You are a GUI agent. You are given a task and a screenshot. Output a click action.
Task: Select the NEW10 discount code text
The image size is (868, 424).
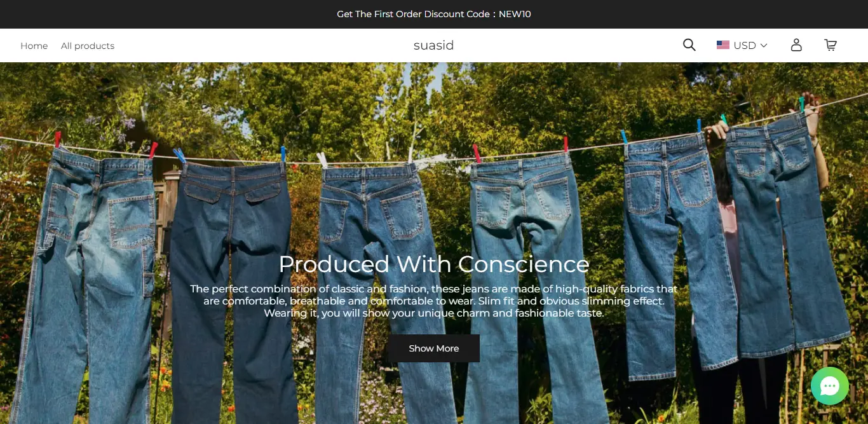coord(515,14)
